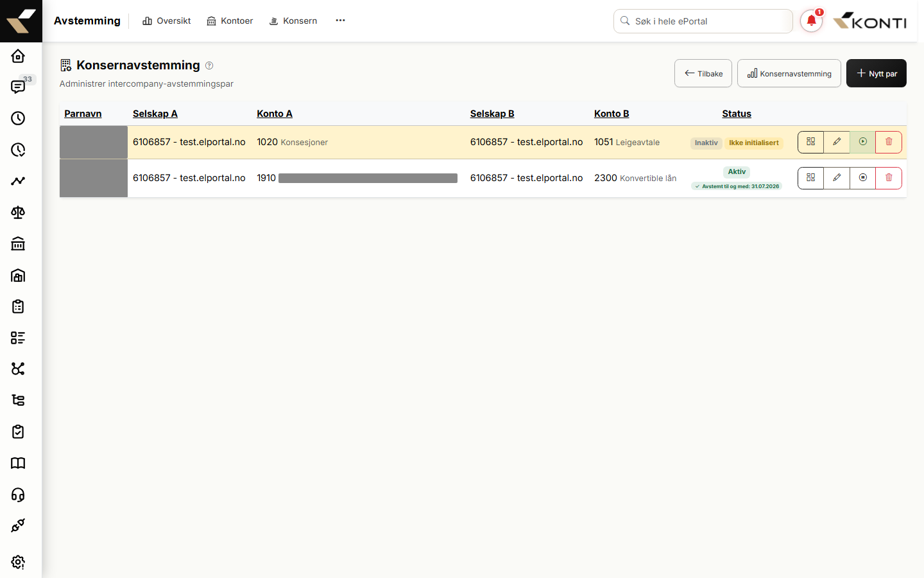
Task: Delete the 1020 Konsesjoner pair
Action: [889, 142]
